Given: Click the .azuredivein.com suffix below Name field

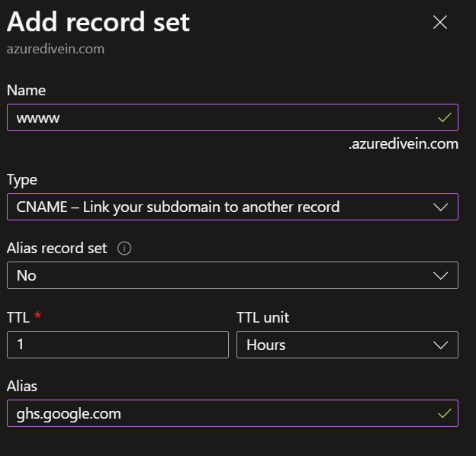Looking at the screenshot, I should coord(401,144).
